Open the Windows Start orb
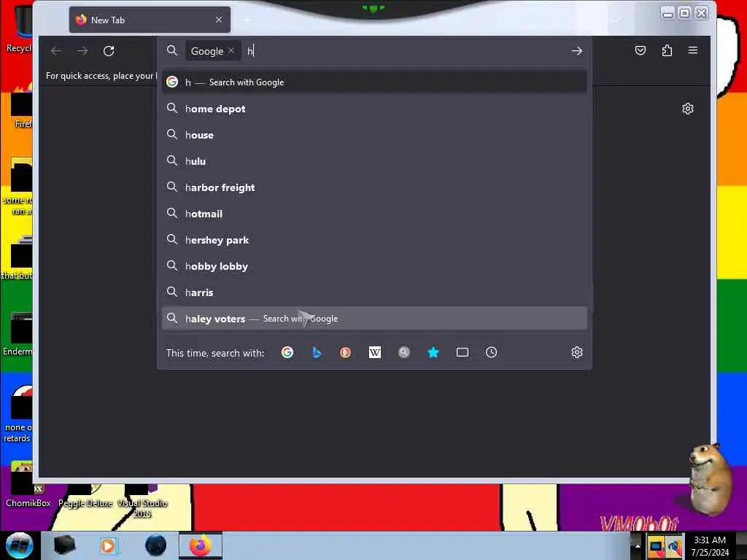 19,545
